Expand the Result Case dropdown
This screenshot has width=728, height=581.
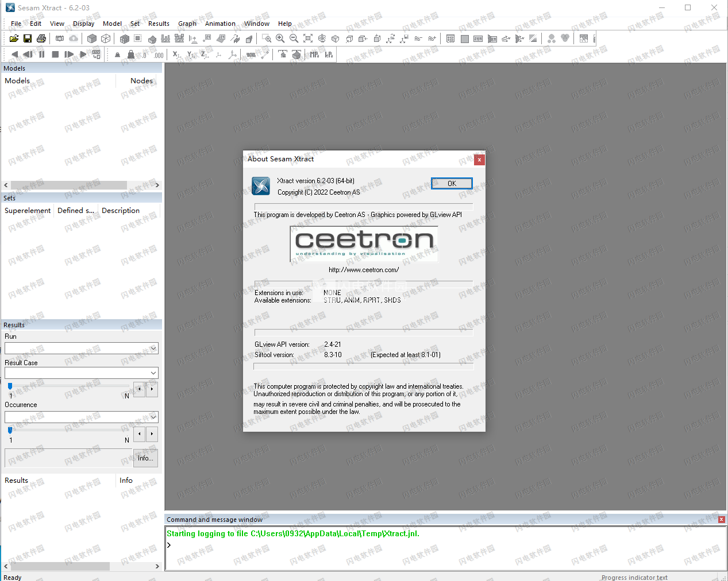coord(153,373)
